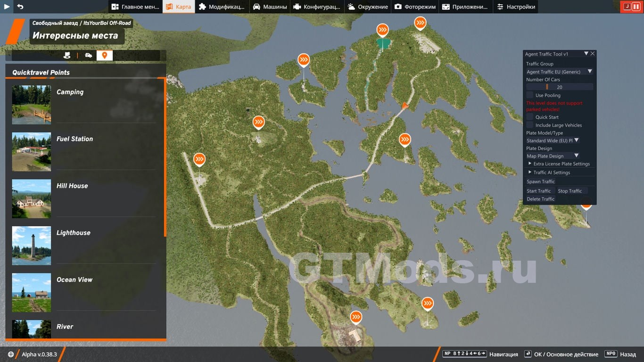
Task: Switch to the Фоторежим tab
Action: point(415,7)
